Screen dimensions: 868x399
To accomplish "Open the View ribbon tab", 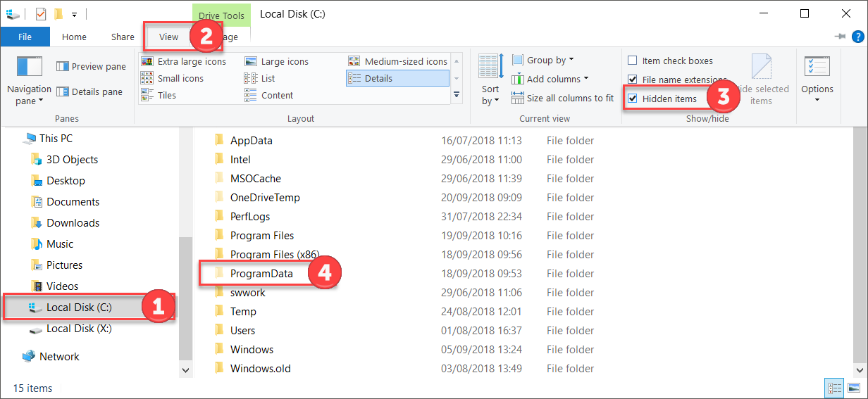I will pos(169,37).
